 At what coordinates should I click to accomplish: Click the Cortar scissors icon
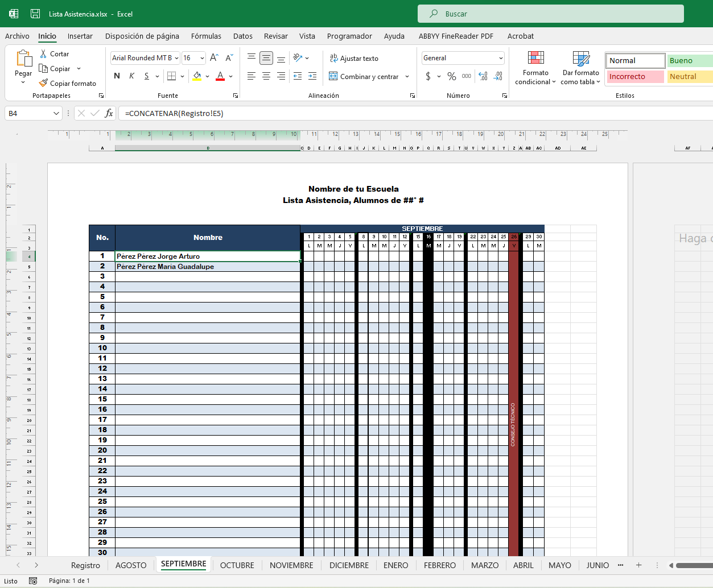(x=44, y=53)
